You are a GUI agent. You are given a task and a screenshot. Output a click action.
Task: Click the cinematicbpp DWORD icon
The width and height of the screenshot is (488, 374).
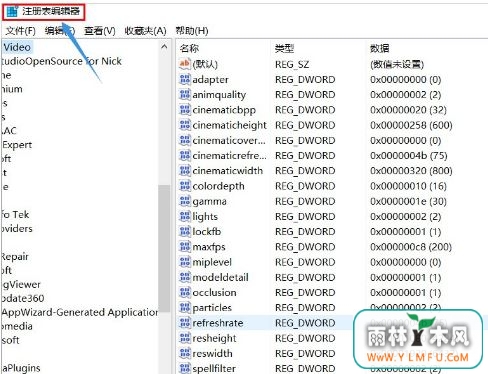tap(185, 110)
